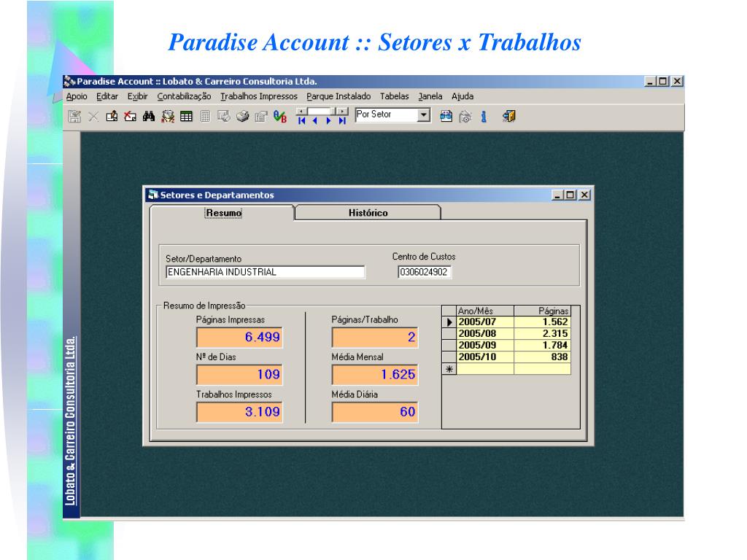The width and height of the screenshot is (747, 560).
Task: Open the Trabalhos Impressos menu
Action: (x=259, y=96)
